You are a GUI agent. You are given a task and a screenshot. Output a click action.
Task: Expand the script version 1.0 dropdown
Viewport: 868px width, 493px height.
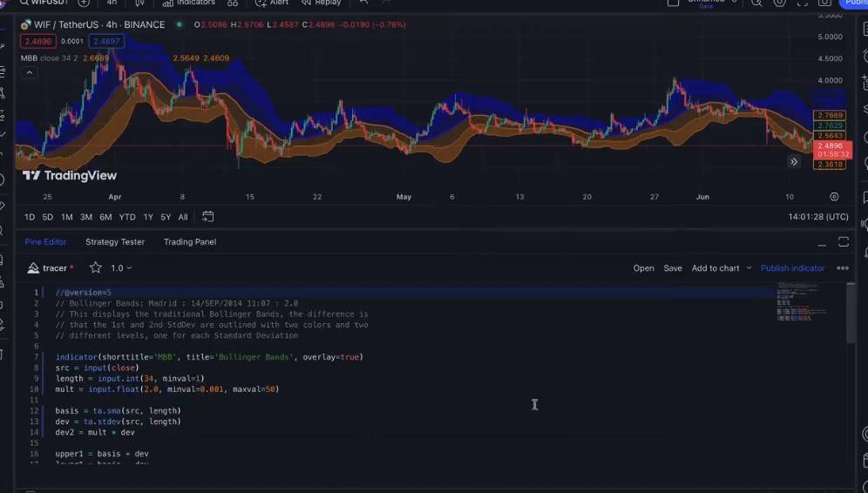121,268
